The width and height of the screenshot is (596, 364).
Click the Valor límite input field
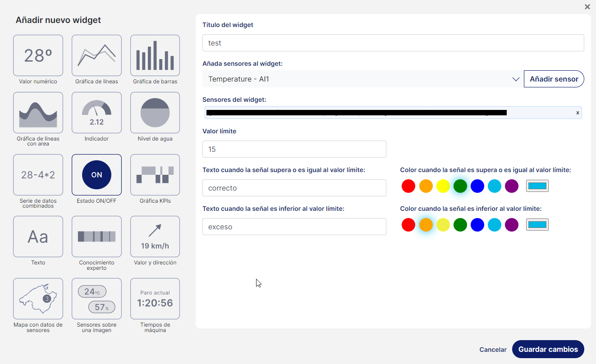click(294, 149)
